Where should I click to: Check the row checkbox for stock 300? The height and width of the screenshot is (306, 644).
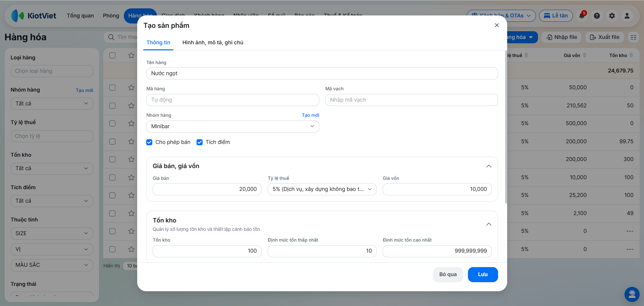(112, 159)
